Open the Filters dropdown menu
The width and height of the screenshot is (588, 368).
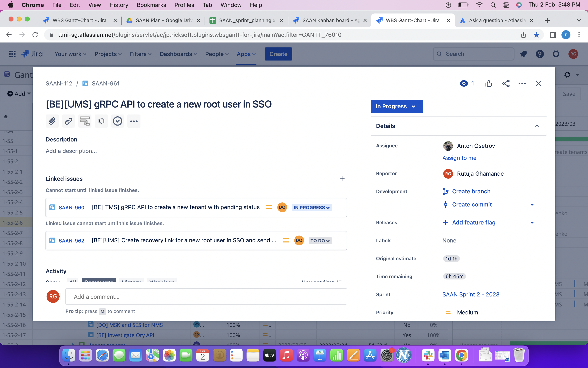[141, 54]
